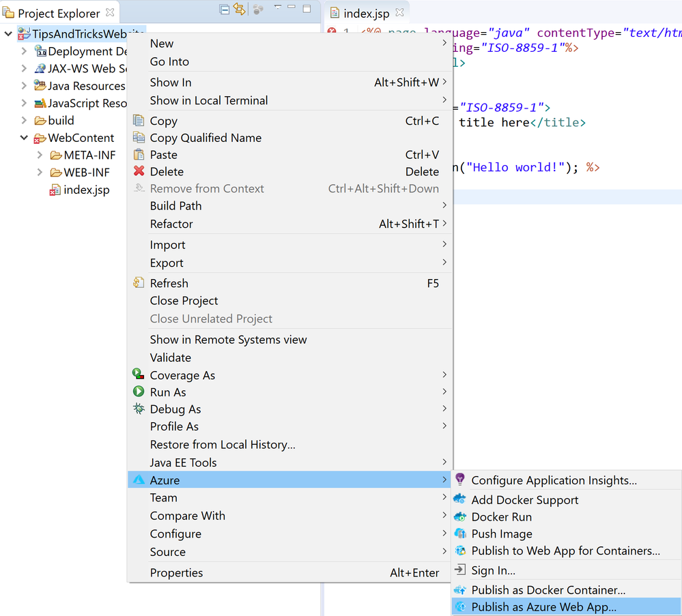Select Restore from Local History
This screenshot has height=616, width=682.
(x=289, y=445)
